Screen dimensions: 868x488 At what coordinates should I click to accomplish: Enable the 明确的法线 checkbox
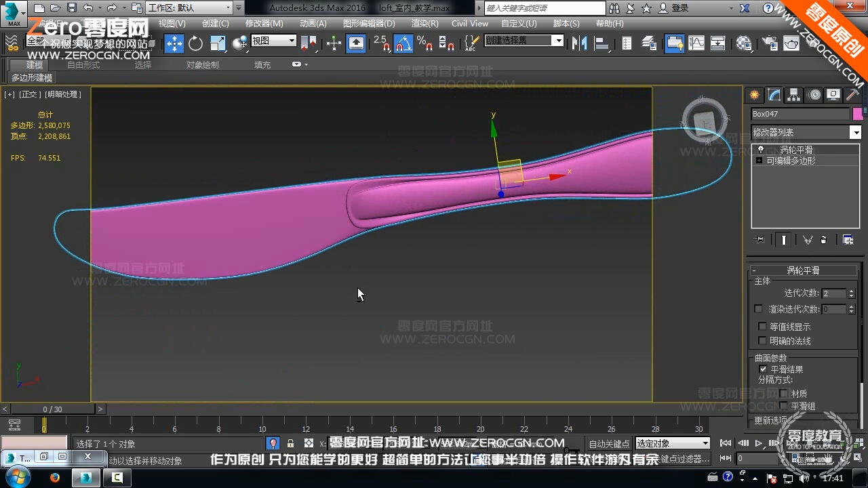click(x=762, y=341)
